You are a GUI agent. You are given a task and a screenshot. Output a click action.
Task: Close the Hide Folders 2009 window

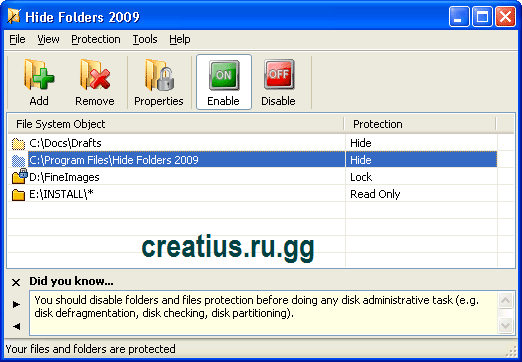[505, 17]
